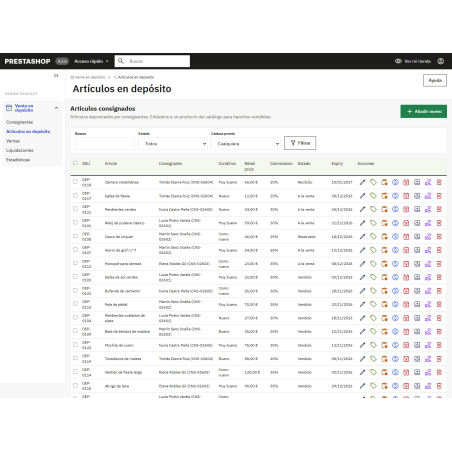452x452 pixels.
Task: Click the red calendar icon in Cámara instantánea row
Action: [406, 182]
